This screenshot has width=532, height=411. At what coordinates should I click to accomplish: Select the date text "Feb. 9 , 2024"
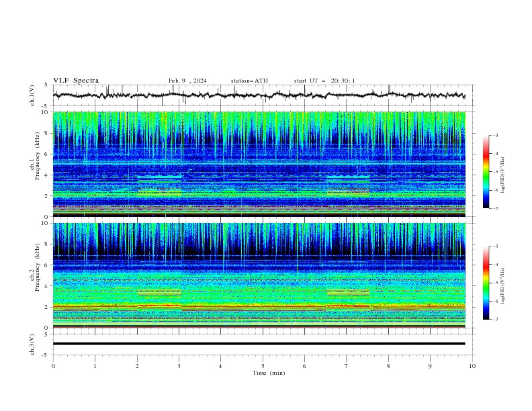coord(187,81)
